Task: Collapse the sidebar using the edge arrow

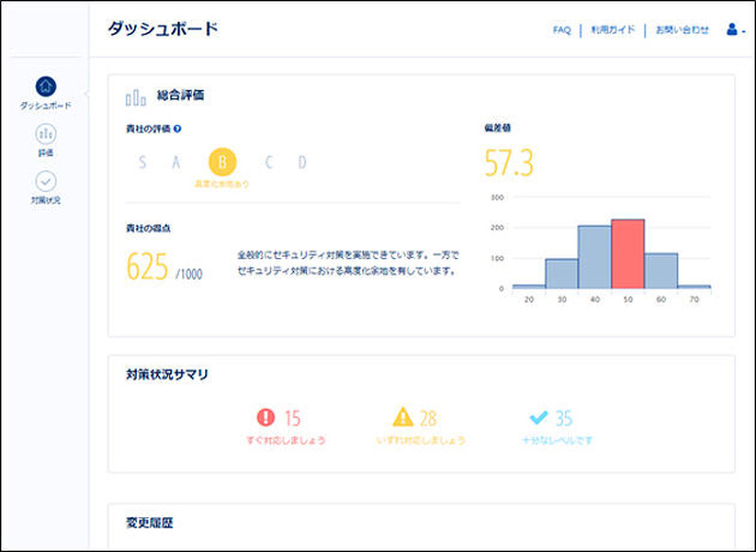Action: 85,94
